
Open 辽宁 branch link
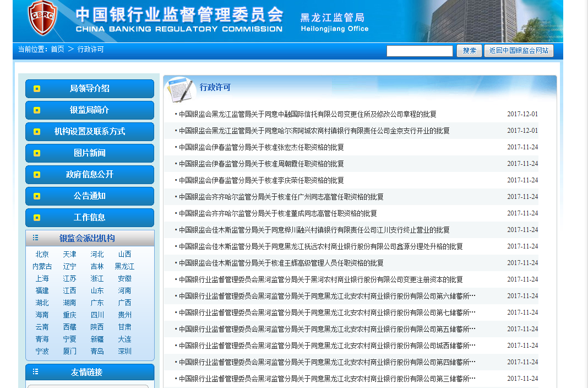click(69, 266)
